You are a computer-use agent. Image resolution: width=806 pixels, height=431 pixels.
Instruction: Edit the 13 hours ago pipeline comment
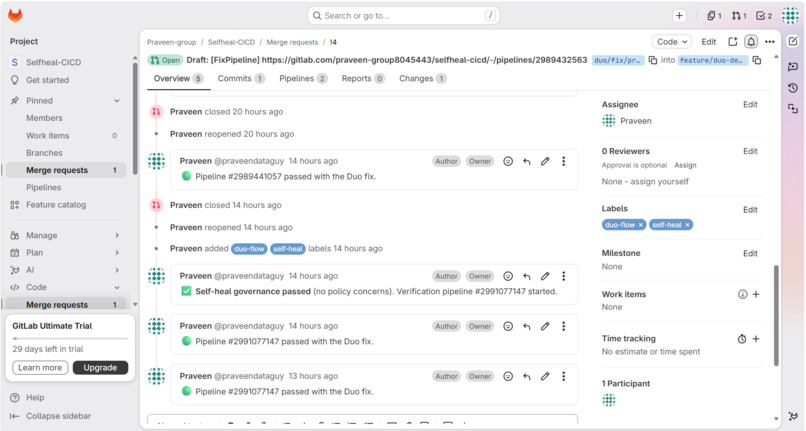[545, 376]
